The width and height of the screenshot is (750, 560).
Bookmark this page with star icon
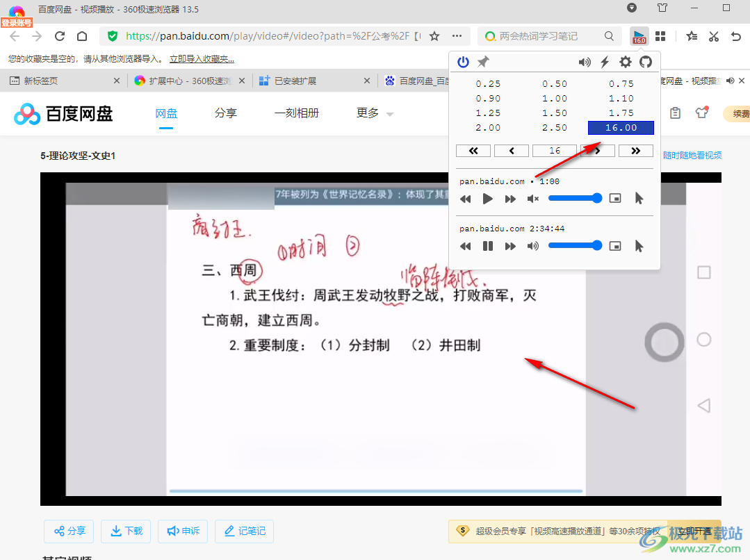[x=434, y=36]
